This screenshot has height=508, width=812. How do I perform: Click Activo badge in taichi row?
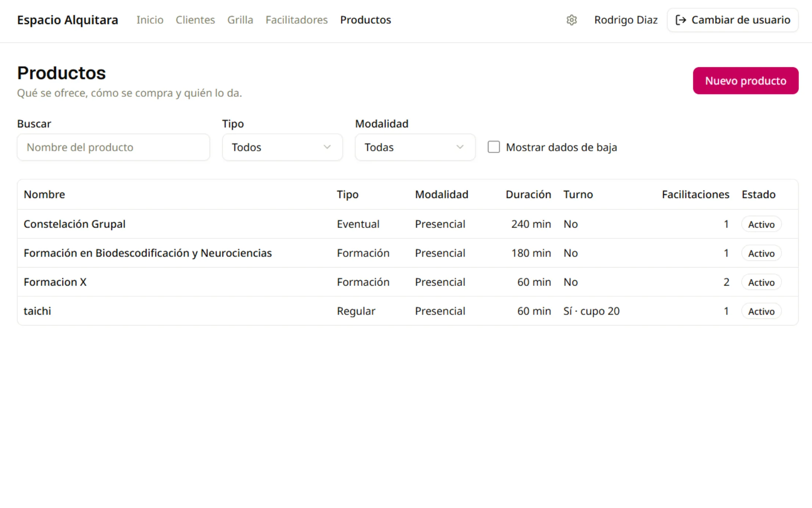pos(761,311)
